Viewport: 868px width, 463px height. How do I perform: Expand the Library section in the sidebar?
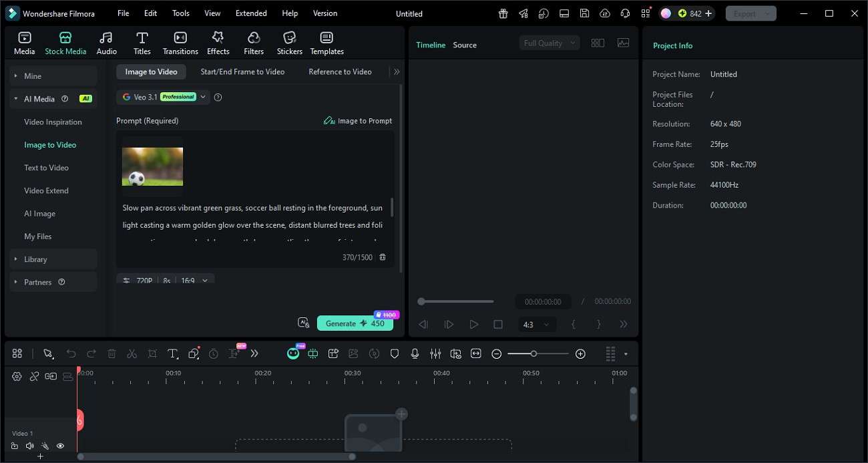click(x=35, y=259)
